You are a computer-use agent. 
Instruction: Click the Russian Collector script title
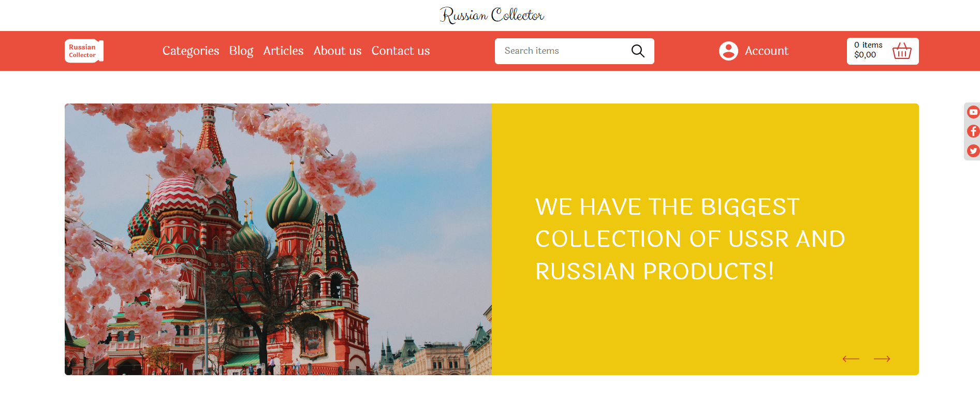click(492, 15)
